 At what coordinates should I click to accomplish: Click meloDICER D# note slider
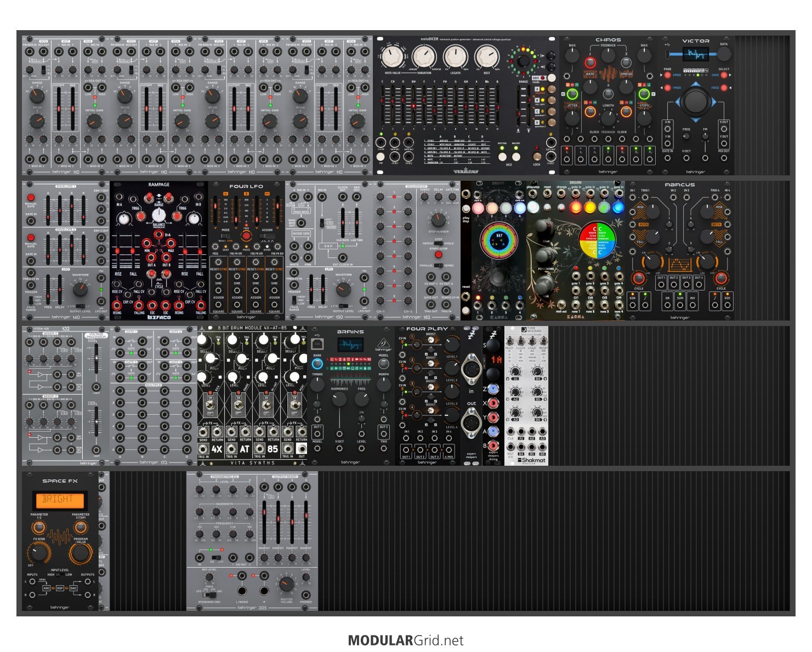coord(413,106)
